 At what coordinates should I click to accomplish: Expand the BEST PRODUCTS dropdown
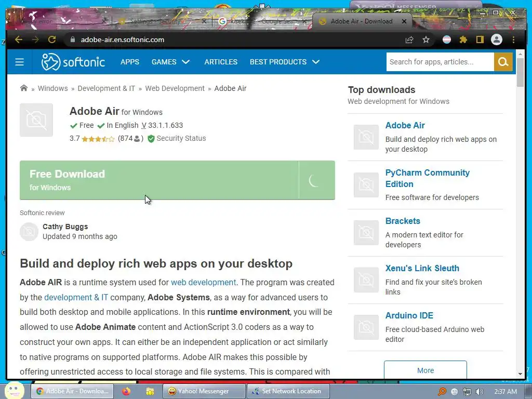[285, 62]
